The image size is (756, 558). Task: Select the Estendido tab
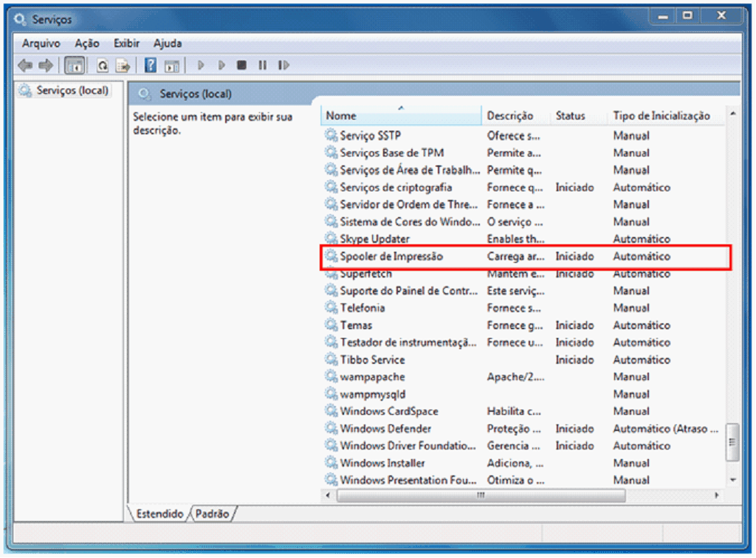click(x=159, y=514)
